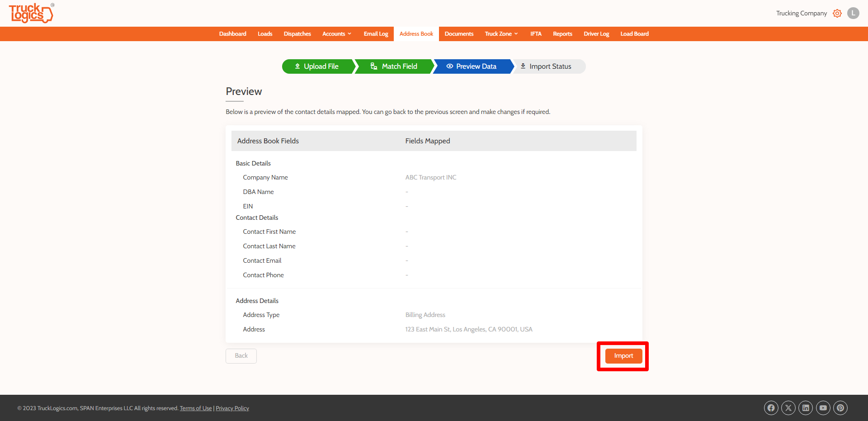This screenshot has height=421, width=868.
Task: Click the X social media icon
Action: [x=788, y=407]
